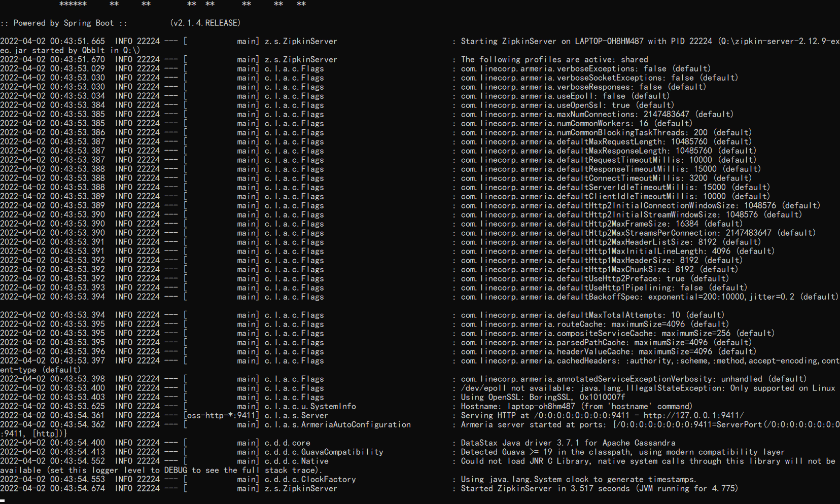Click the 'numCommonWorkers: 16' log message
The width and height of the screenshot is (840, 504).
577,123
